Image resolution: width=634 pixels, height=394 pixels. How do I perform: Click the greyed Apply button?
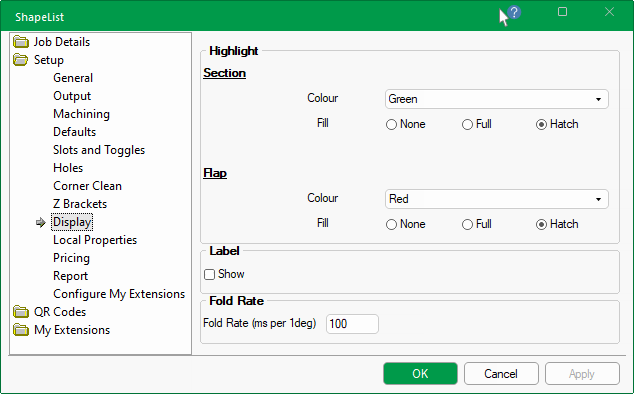pyautogui.click(x=582, y=373)
